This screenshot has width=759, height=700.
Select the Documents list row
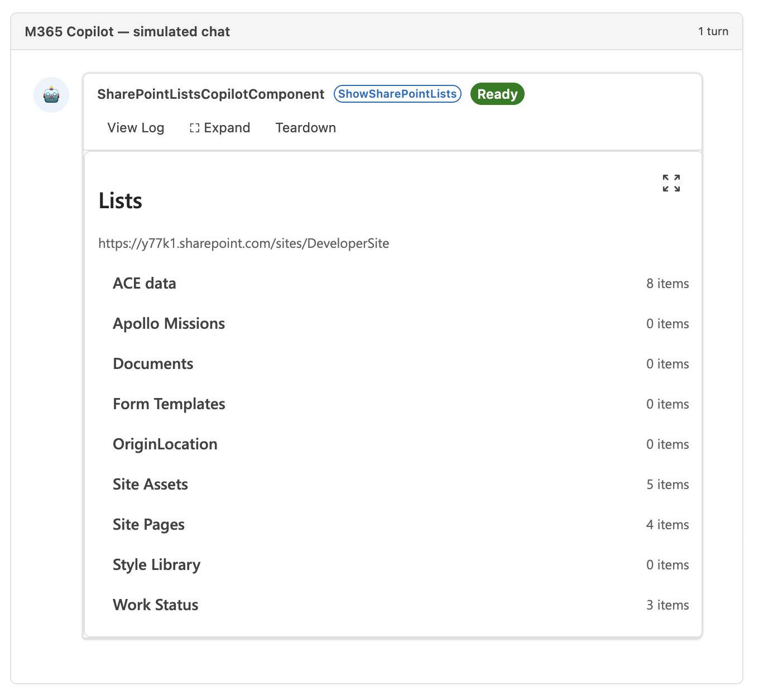(393, 364)
